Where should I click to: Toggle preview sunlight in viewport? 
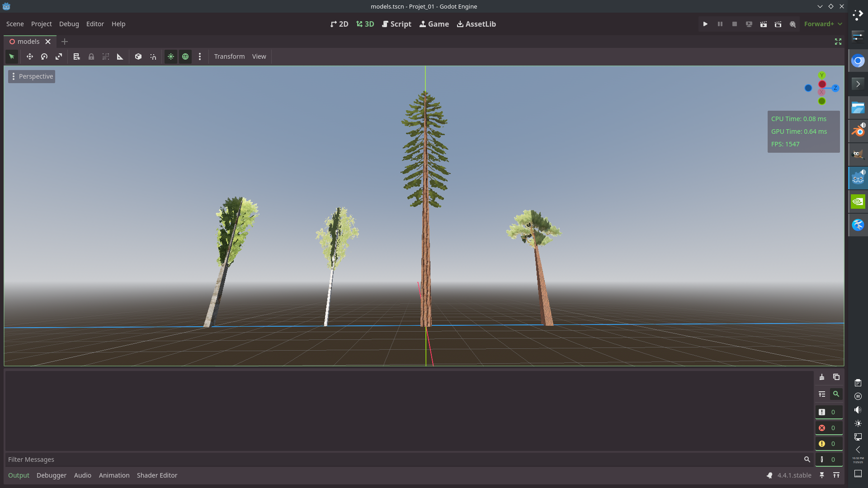[x=171, y=56]
